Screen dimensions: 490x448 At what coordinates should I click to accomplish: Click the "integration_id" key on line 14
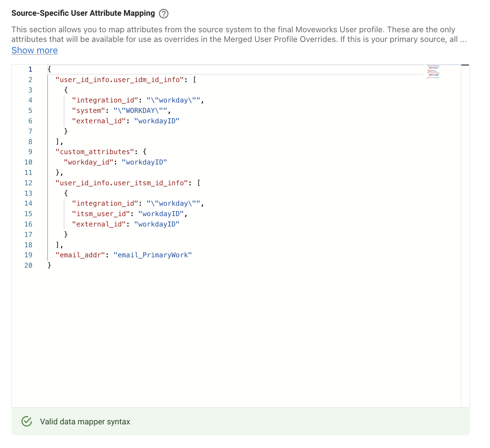click(x=105, y=204)
